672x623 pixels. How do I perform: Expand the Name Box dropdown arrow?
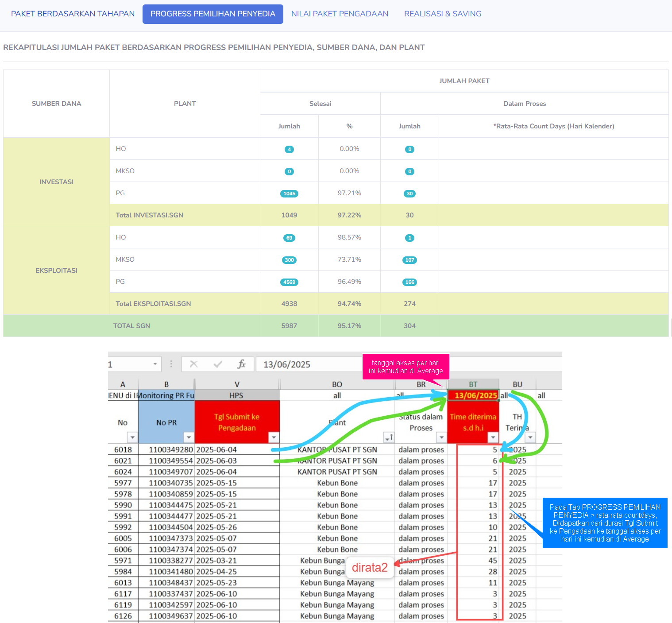click(155, 364)
